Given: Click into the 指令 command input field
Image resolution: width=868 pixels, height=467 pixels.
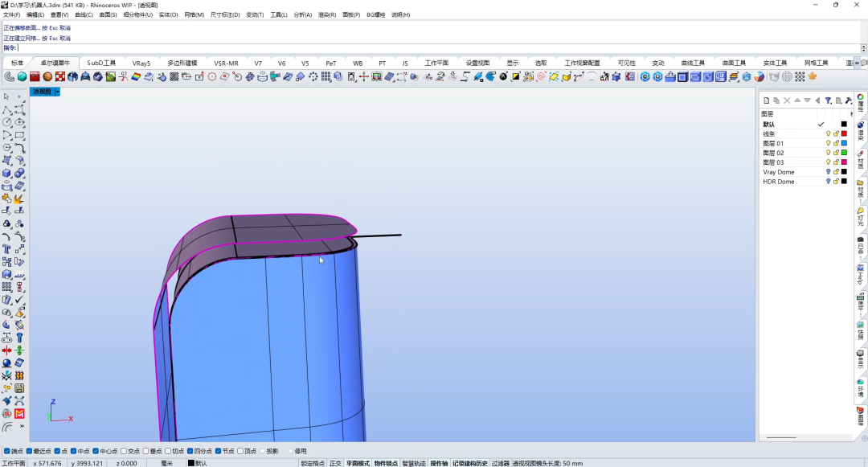Looking at the screenshot, I should point(439,48).
